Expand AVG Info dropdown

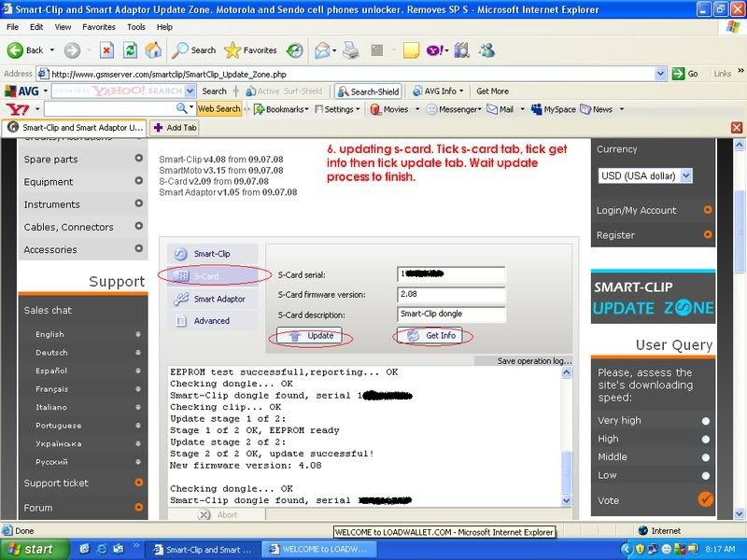(461, 91)
